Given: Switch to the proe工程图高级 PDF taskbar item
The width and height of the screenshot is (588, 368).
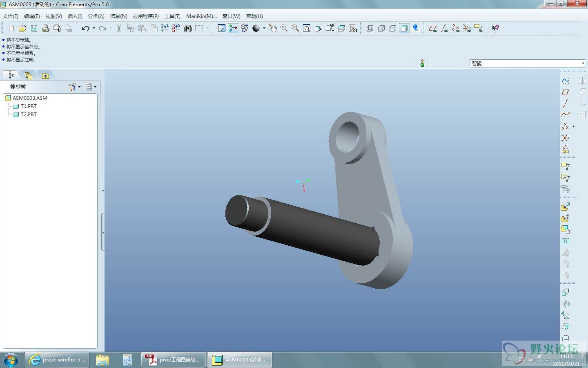Looking at the screenshot, I should pyautogui.click(x=173, y=360).
